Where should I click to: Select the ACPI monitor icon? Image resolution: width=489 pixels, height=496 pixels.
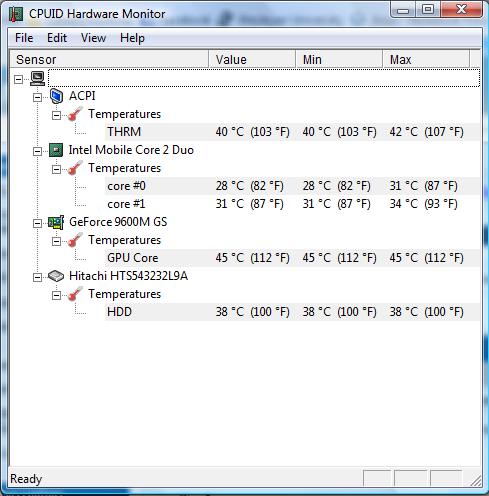click(x=56, y=96)
